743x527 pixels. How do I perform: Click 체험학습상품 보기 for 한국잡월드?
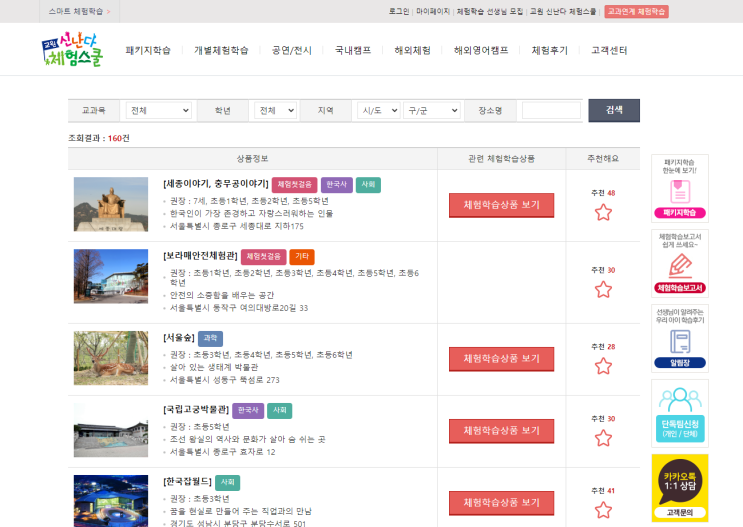501,503
